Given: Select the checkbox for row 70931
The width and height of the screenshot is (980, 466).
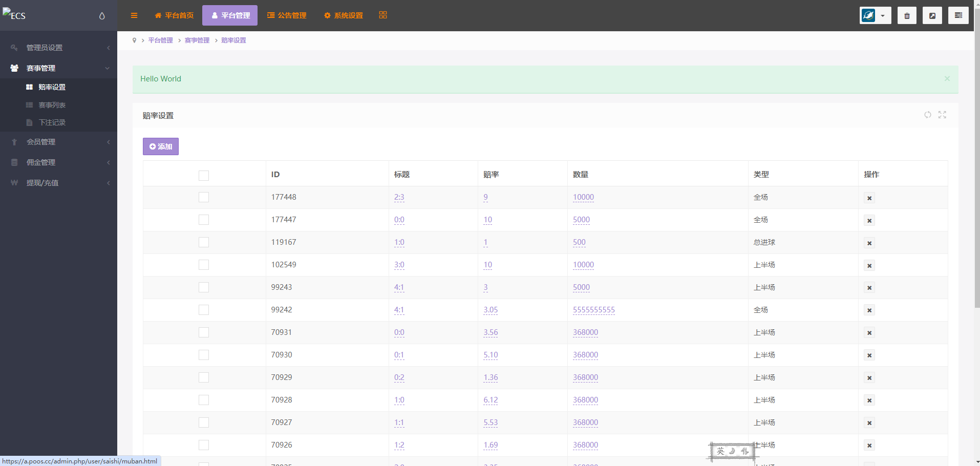Looking at the screenshot, I should coord(204,332).
